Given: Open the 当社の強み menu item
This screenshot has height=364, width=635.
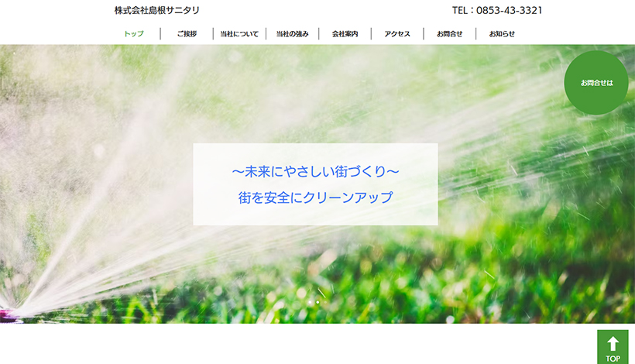Looking at the screenshot, I should click(292, 34).
